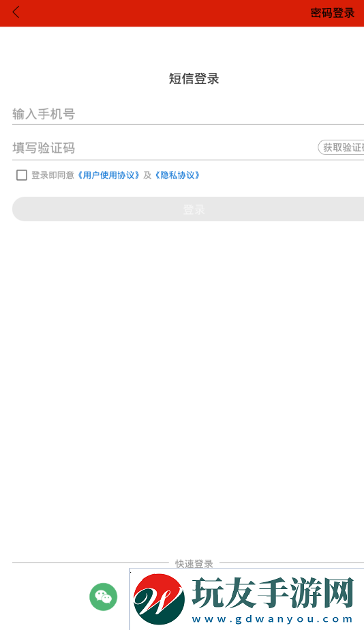Click the greyed-out 登录 button
Image resolution: width=364 pixels, height=630 pixels.
188,209
